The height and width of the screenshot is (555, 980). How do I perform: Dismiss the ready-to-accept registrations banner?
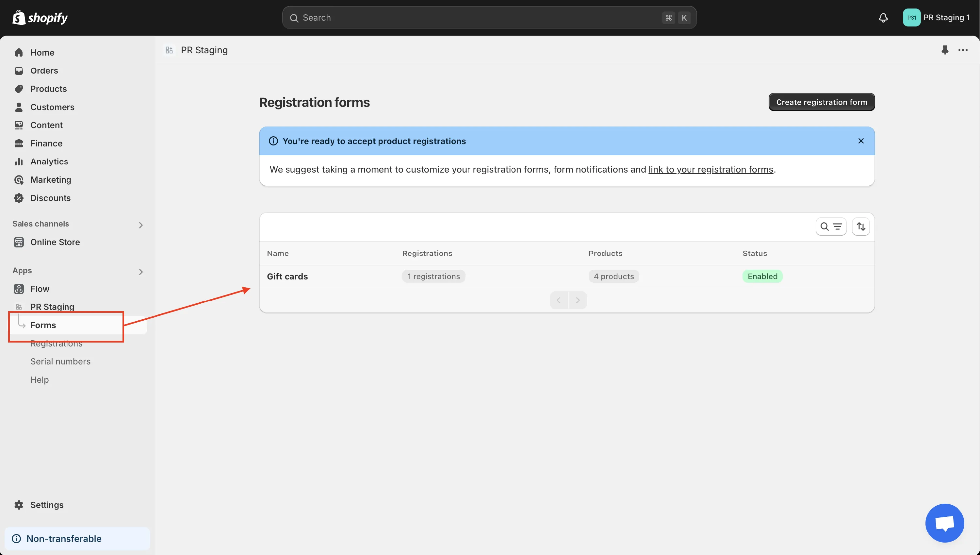coord(861,141)
